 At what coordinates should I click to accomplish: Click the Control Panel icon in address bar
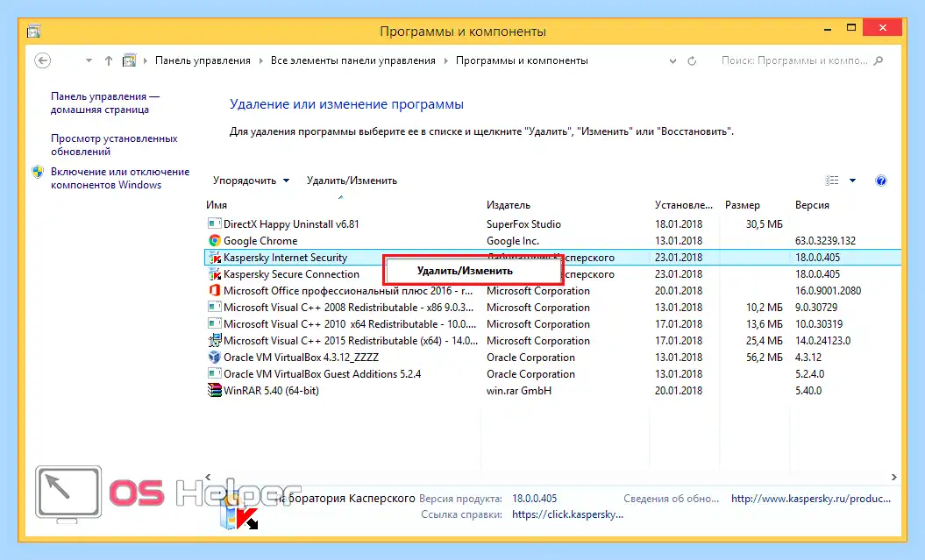pyautogui.click(x=129, y=60)
